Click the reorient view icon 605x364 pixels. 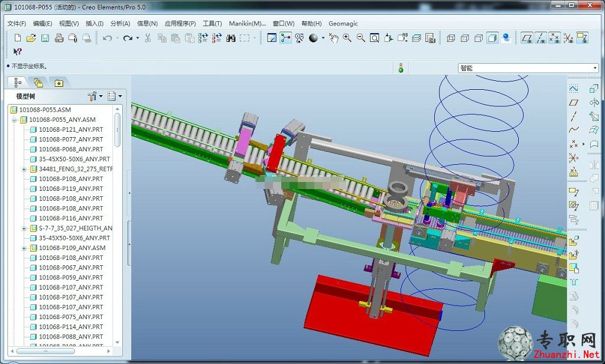coord(388,38)
